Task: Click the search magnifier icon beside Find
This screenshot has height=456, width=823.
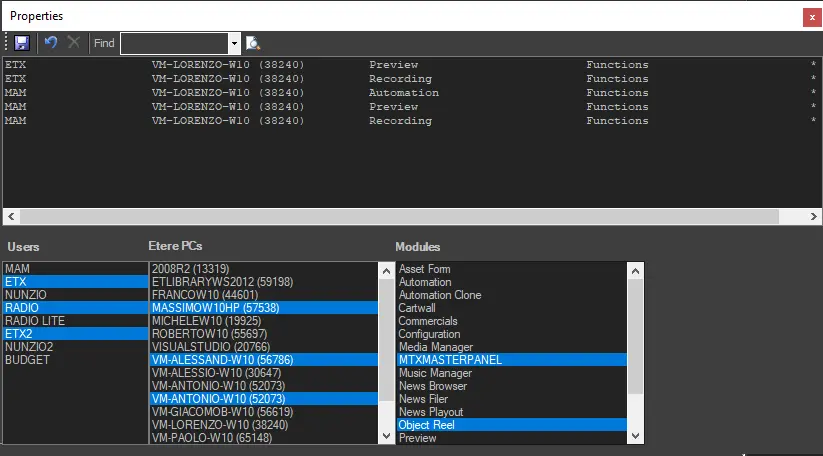Action: coord(252,43)
